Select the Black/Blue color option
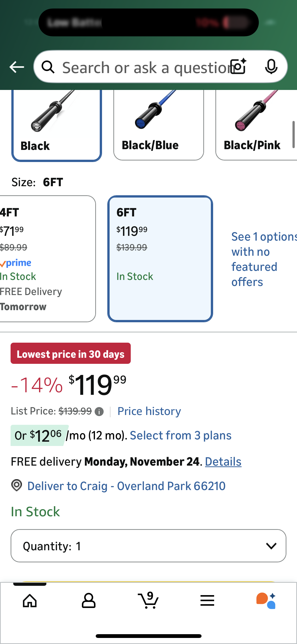This screenshot has height=644, width=297. point(158,123)
